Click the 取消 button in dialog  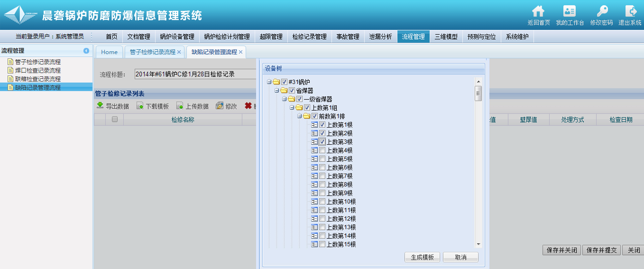[x=460, y=257]
